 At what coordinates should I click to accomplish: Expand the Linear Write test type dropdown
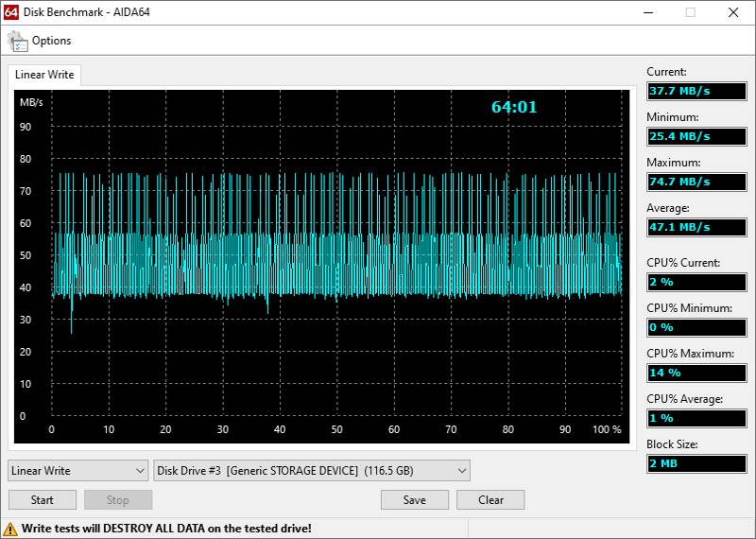pos(77,470)
